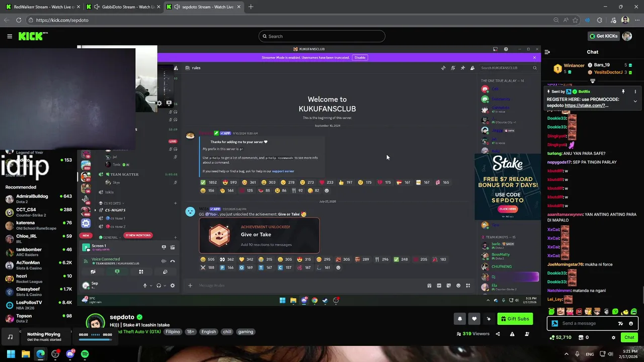Open Windows Start menu
This screenshot has height=362, width=644.
point(11,354)
